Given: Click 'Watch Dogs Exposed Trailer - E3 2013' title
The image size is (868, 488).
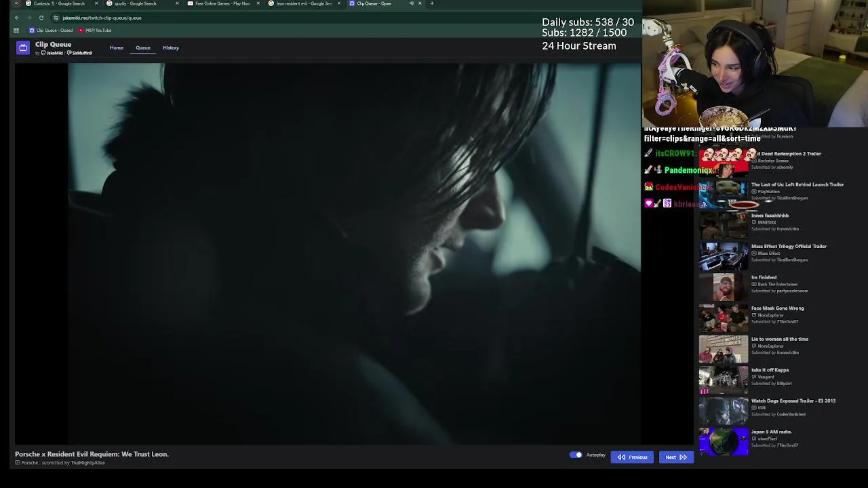Looking at the screenshot, I should pyautogui.click(x=793, y=401).
